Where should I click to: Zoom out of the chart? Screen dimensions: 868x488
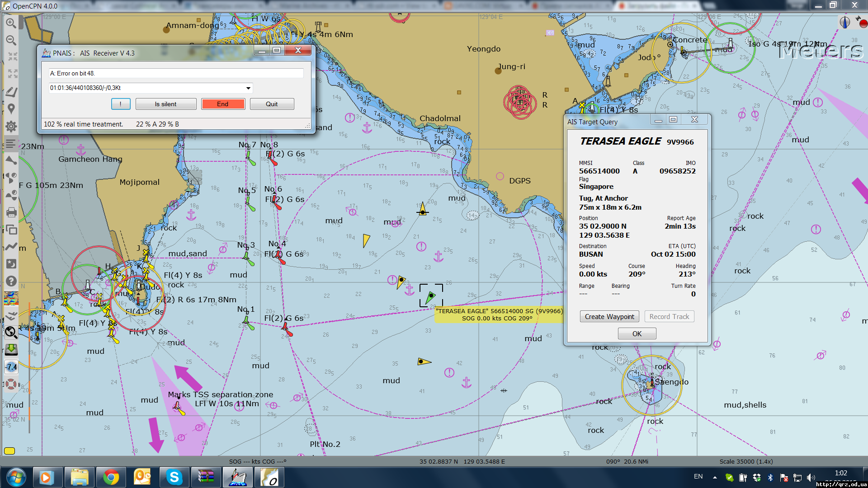(x=11, y=40)
